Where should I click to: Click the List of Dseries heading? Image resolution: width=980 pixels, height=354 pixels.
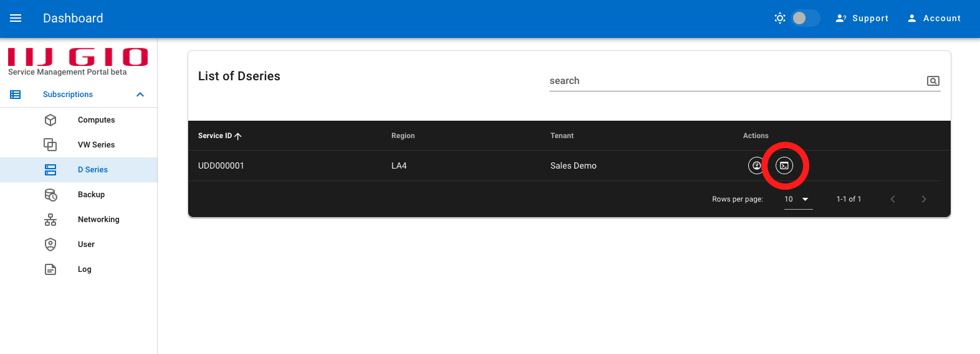coord(239,76)
